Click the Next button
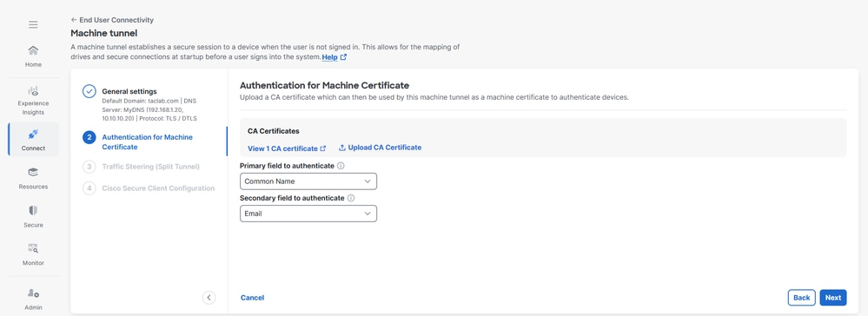This screenshot has height=316, width=868. pos(833,298)
